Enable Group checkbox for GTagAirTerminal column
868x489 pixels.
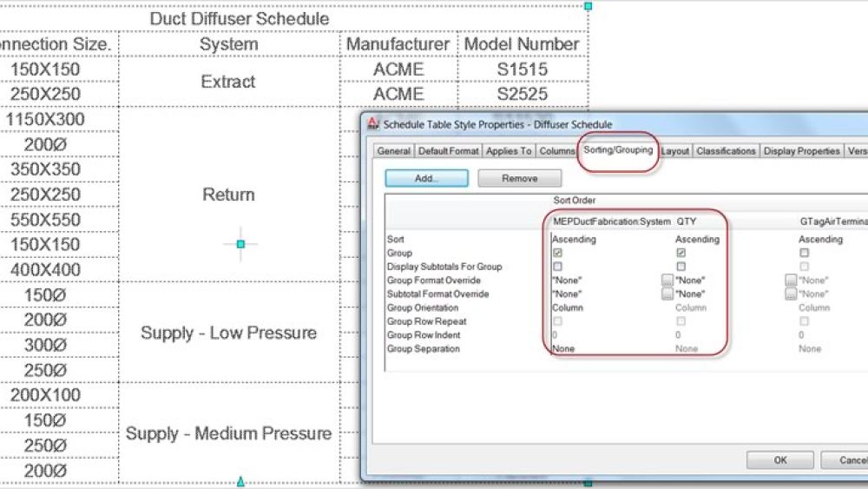[805, 253]
